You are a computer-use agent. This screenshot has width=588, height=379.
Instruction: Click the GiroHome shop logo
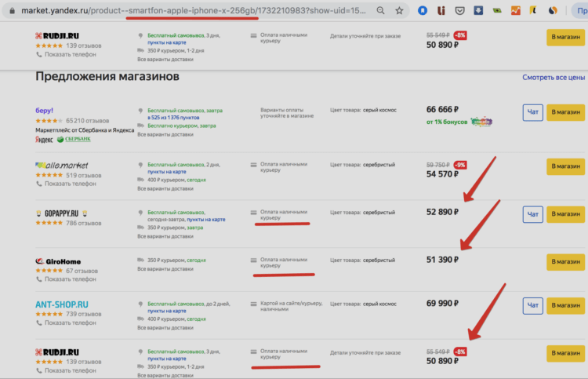click(x=58, y=261)
